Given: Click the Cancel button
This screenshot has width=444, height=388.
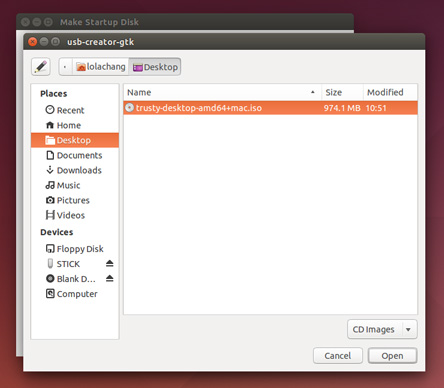Looking at the screenshot, I should pos(338,356).
